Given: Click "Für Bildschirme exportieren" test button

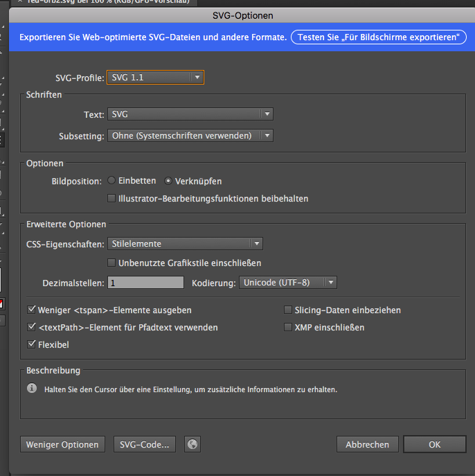Looking at the screenshot, I should [378, 37].
